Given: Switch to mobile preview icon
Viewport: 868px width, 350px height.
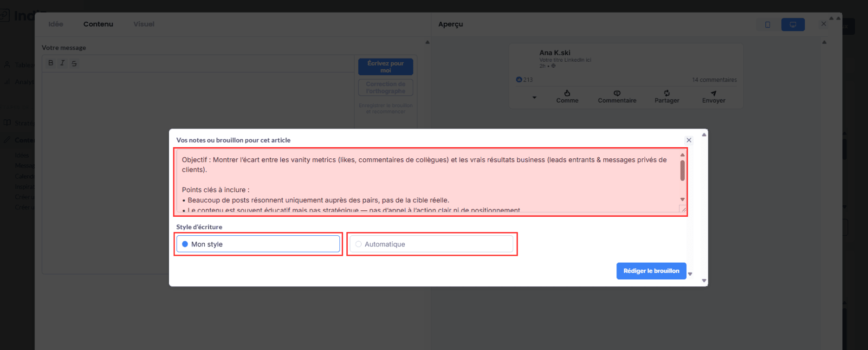Looking at the screenshot, I should tap(768, 25).
